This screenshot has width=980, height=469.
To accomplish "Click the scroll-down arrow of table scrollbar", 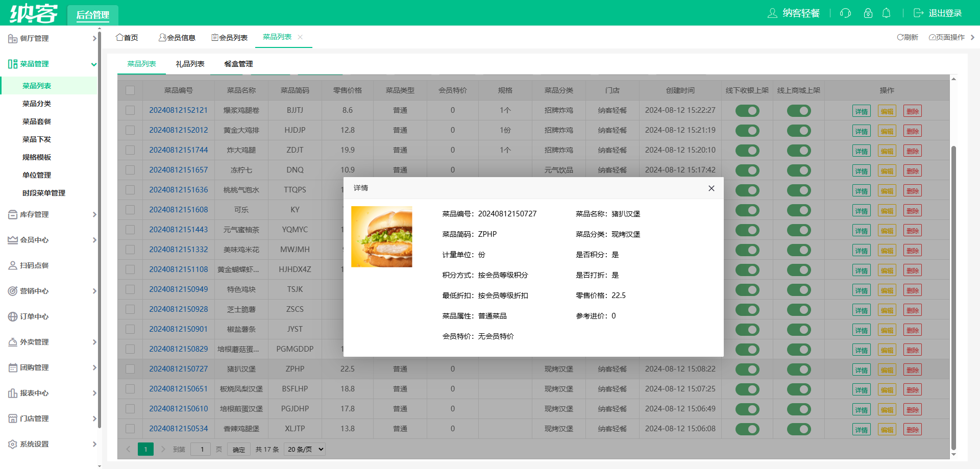I will [953, 454].
